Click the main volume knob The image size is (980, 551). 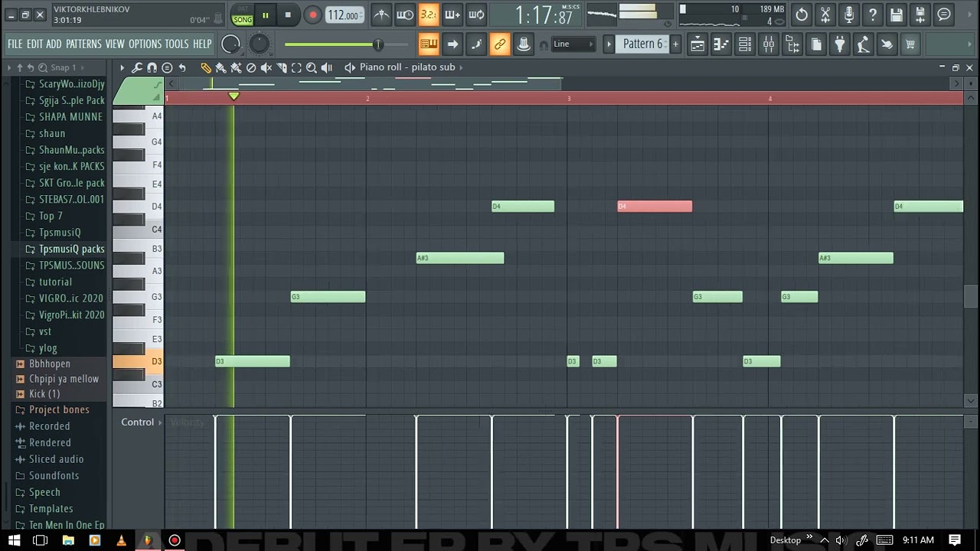coord(230,44)
